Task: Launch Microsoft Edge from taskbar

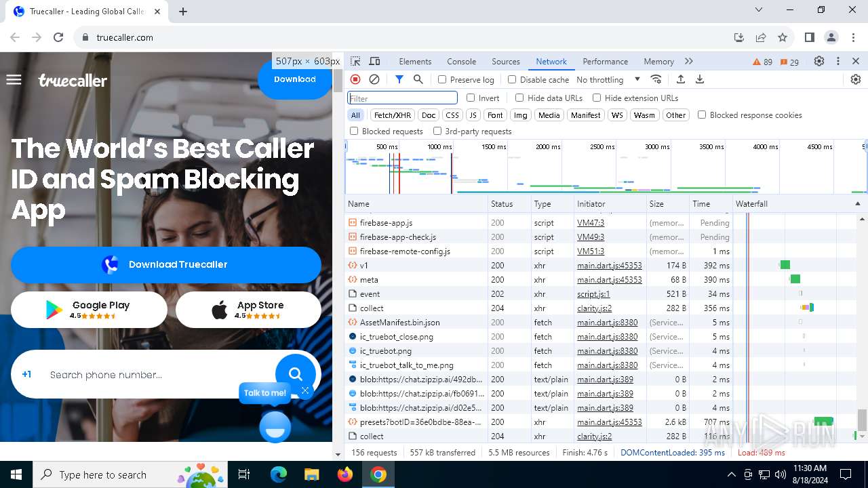Action: click(x=279, y=474)
